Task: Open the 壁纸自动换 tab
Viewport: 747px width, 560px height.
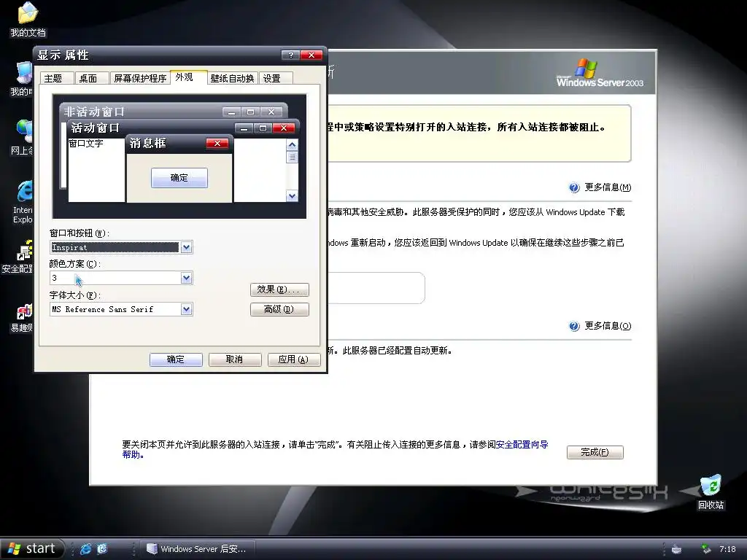Action: tap(233, 78)
